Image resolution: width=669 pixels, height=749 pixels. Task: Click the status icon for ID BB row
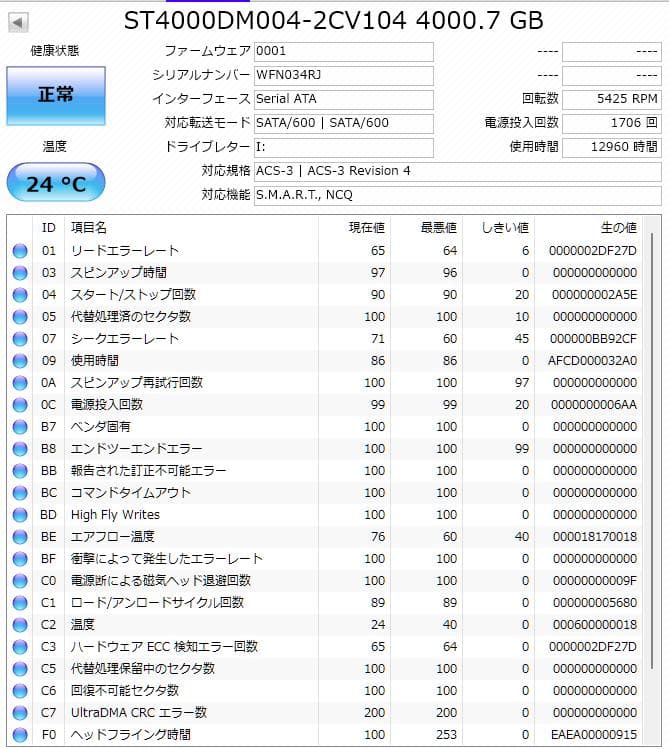(20, 471)
